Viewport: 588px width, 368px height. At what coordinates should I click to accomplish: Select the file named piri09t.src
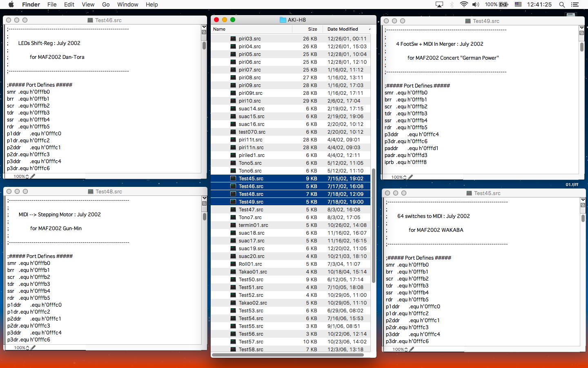(x=291, y=93)
